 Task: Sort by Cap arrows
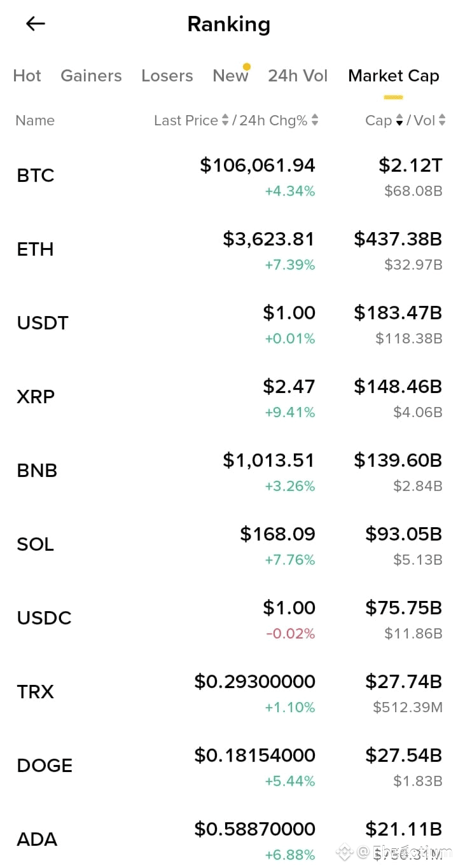pos(399,120)
